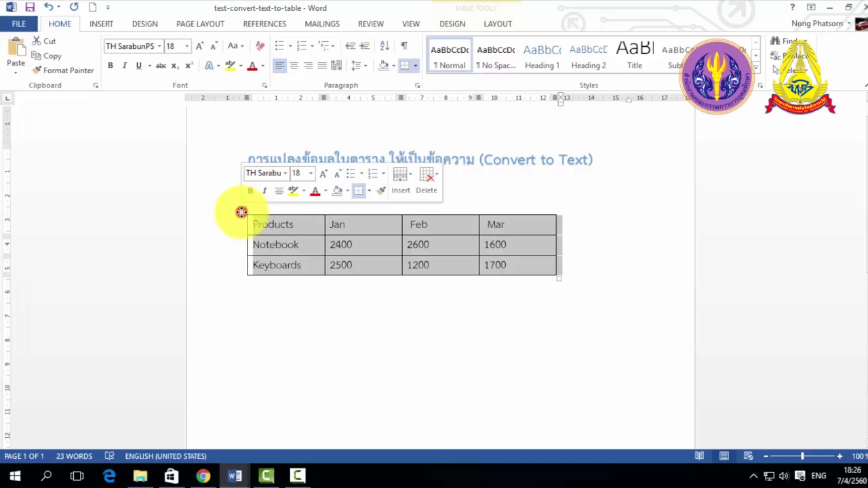Undo the last action in Quick Access Toolbar

click(48, 7)
